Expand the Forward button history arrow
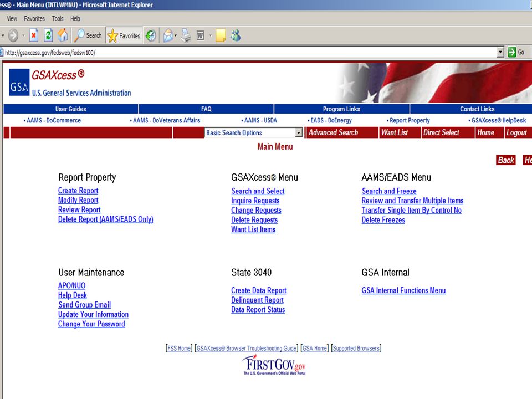This screenshot has width=532, height=399. tap(23, 35)
